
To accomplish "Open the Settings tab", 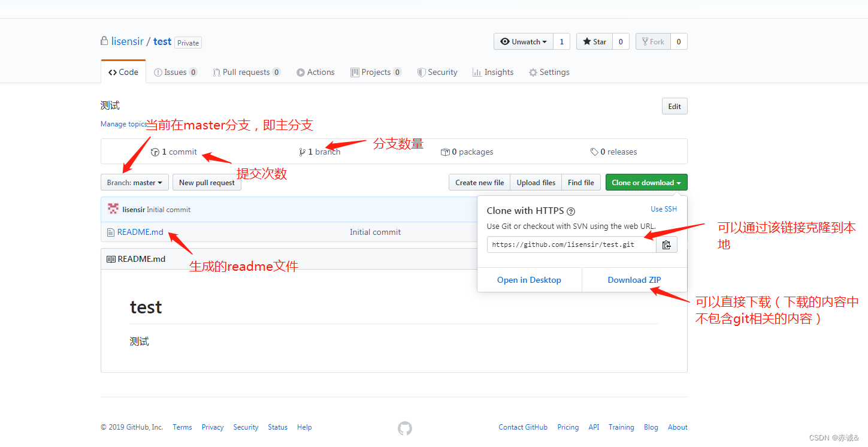I will point(549,72).
